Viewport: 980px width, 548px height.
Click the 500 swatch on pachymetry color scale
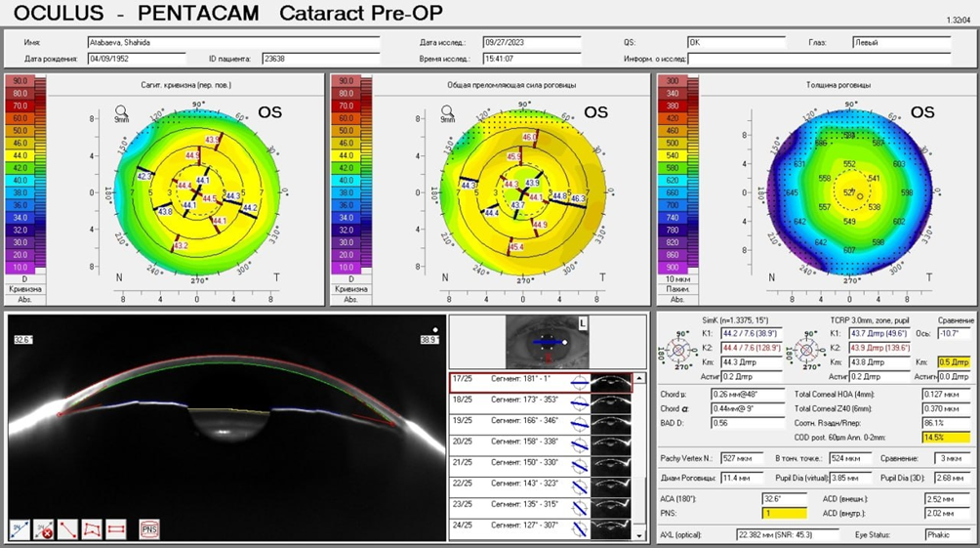click(671, 142)
